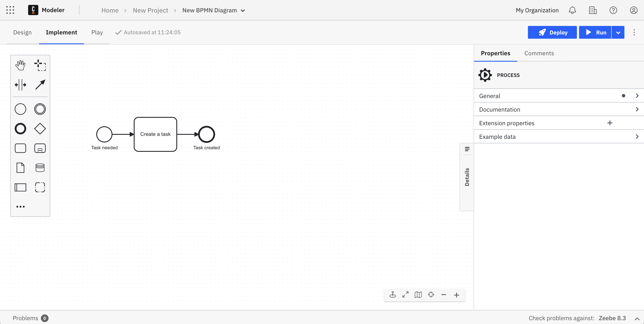
Task: Switch to the Design tab
Action: click(22, 32)
